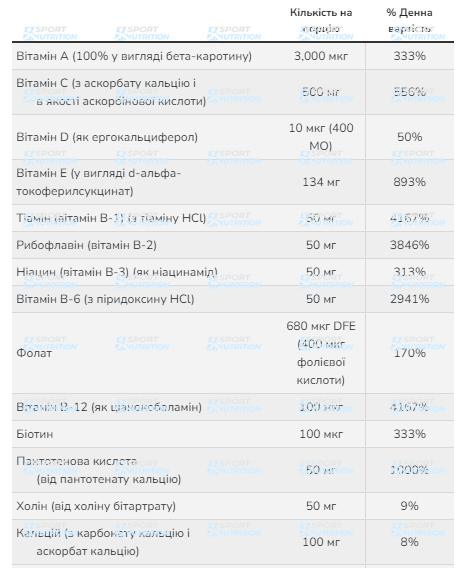Select the Вітамін E row text
The image size is (462, 568).
point(98,182)
